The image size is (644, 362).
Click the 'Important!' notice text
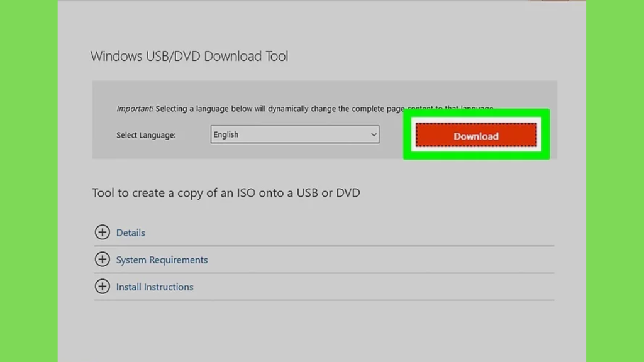[135, 109]
